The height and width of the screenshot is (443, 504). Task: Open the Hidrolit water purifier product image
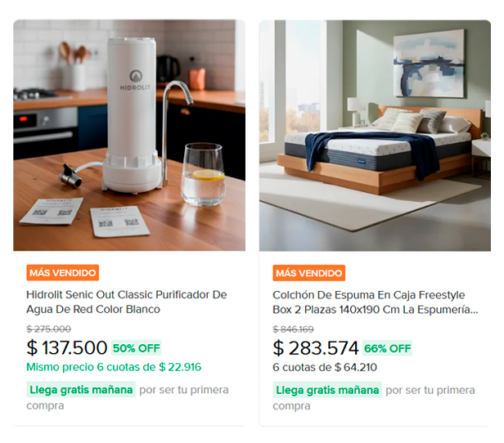pos(128,135)
